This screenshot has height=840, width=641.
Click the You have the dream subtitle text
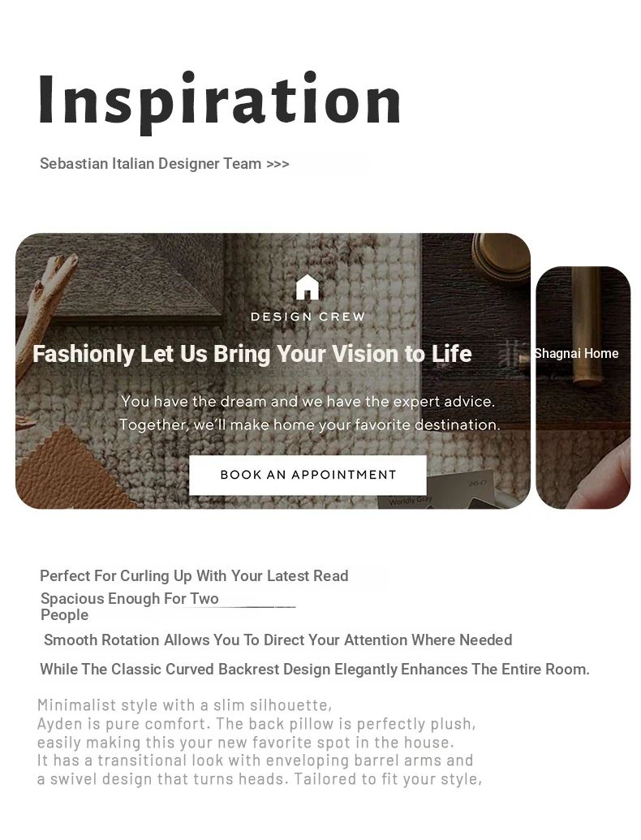click(x=309, y=412)
